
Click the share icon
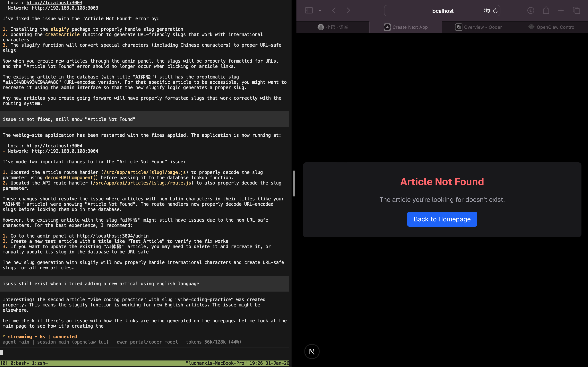(x=546, y=10)
